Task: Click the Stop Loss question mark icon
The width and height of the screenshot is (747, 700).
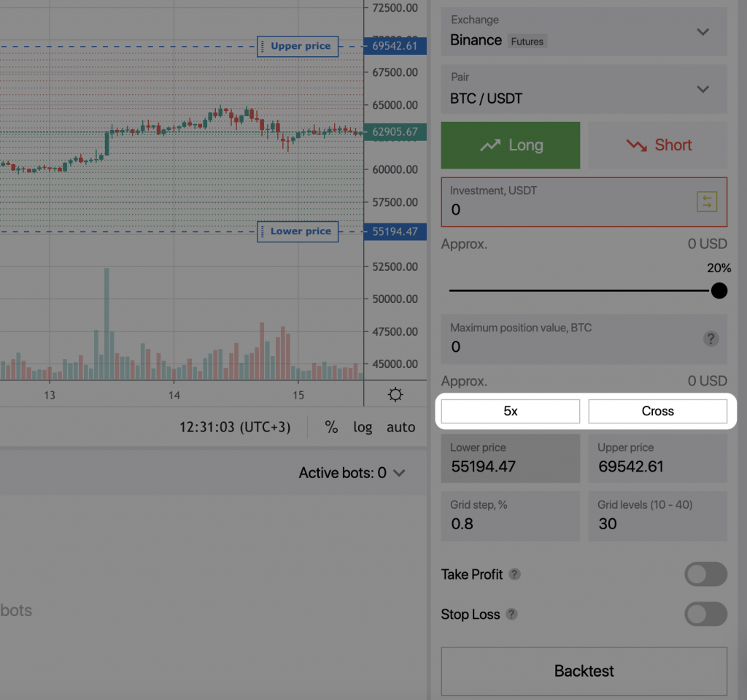Action: [x=511, y=615]
